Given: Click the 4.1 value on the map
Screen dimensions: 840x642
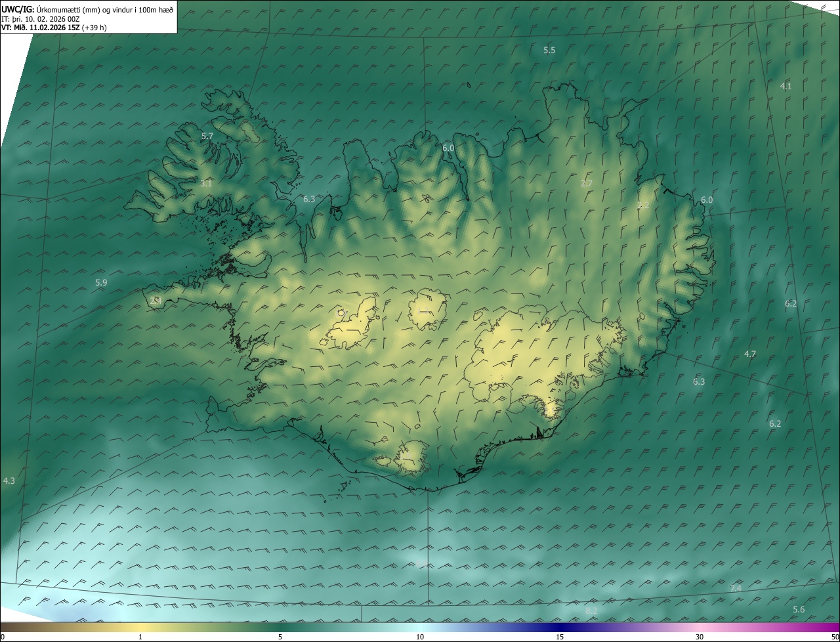Looking at the screenshot, I should (786, 86).
